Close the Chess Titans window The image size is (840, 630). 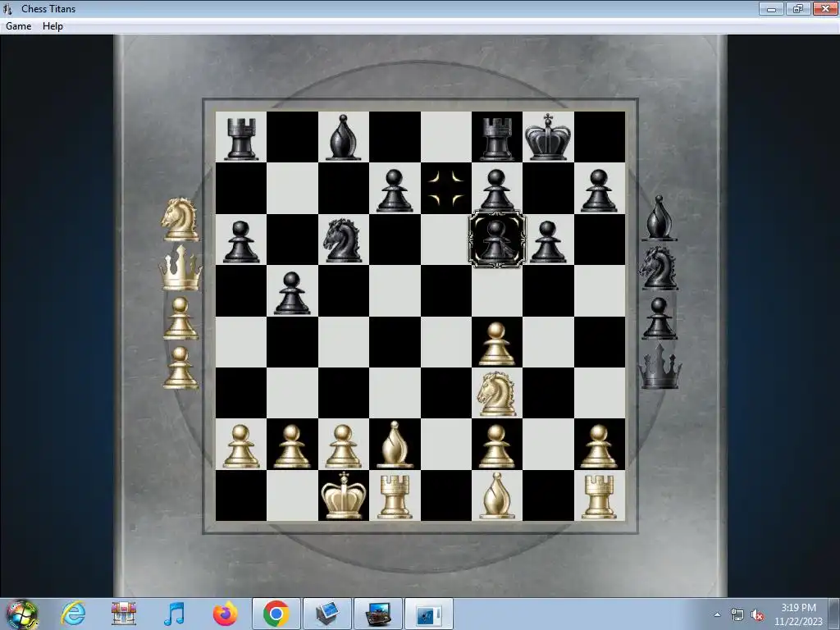coord(825,8)
